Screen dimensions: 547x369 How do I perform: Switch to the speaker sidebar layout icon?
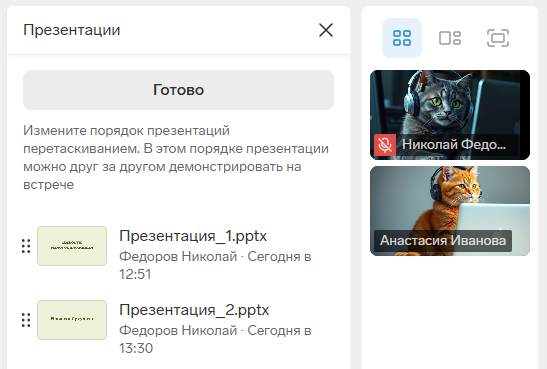click(450, 38)
